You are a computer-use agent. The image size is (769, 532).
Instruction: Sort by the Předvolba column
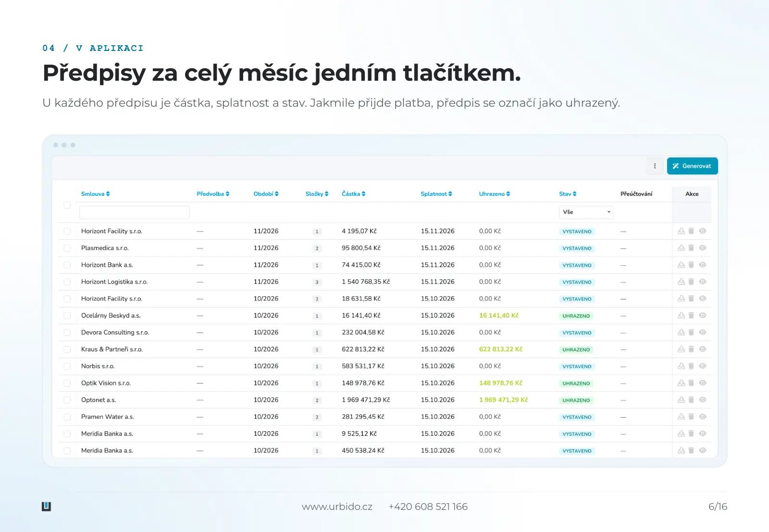click(x=213, y=194)
